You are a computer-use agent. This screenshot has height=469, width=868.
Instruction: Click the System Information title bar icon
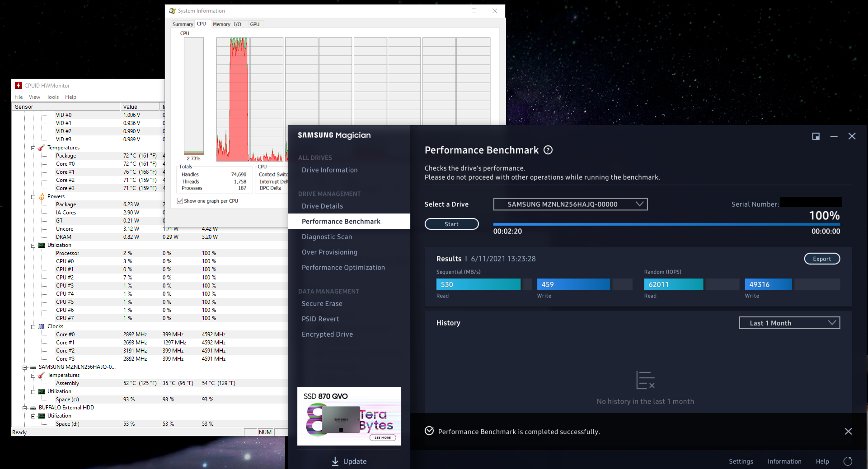click(x=172, y=11)
